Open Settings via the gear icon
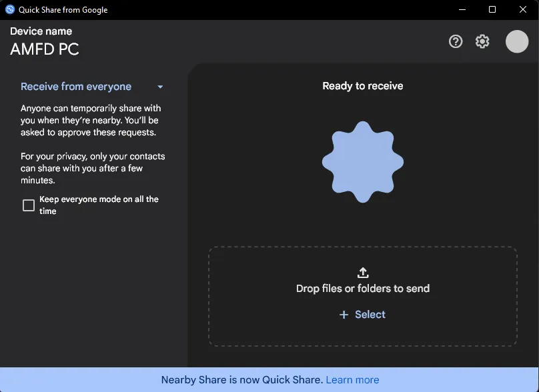This screenshot has height=392, width=539. [x=482, y=41]
